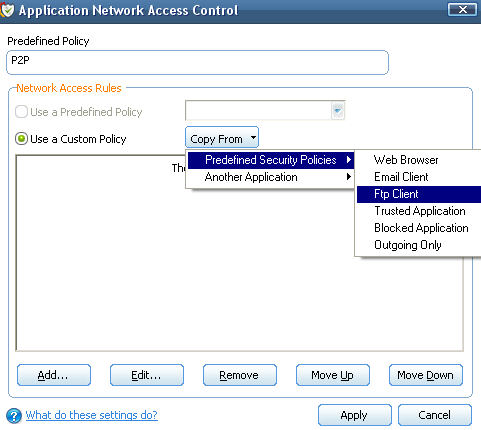Click the Predefined Policy name field containing P2P

(x=197, y=62)
